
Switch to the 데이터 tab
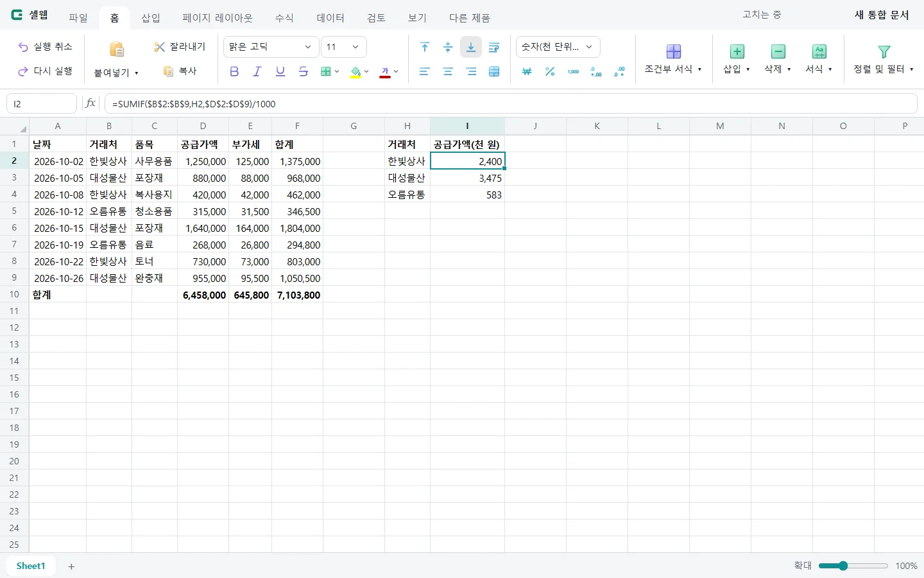330,18
